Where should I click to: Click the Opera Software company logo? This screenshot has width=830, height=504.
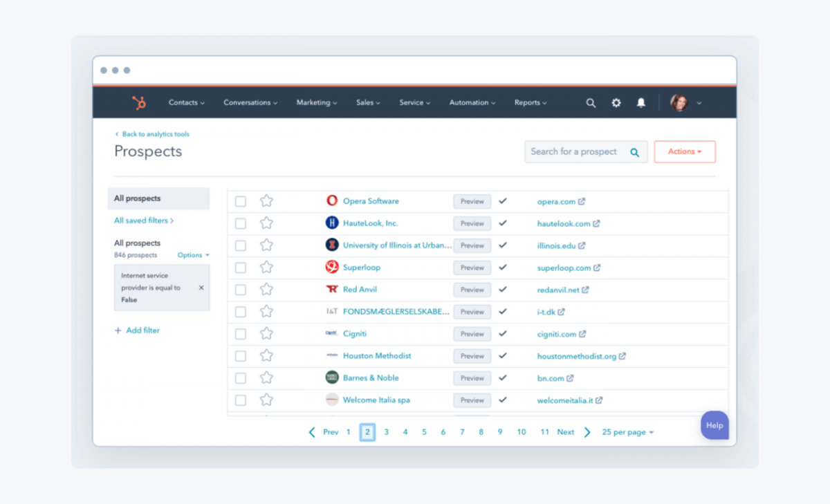tap(332, 200)
